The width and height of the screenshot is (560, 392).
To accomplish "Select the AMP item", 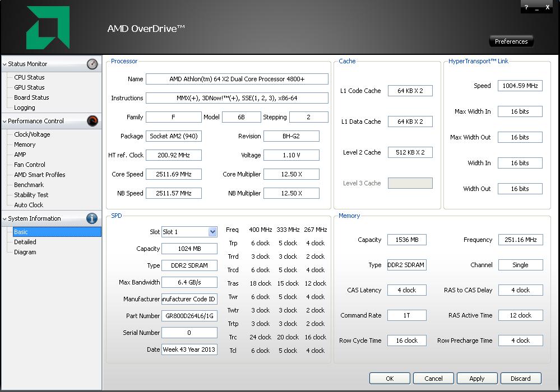I will point(20,155).
